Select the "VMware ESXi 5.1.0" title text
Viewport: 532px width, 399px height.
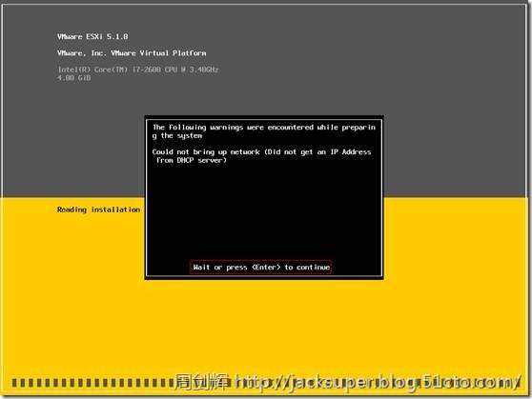point(92,36)
